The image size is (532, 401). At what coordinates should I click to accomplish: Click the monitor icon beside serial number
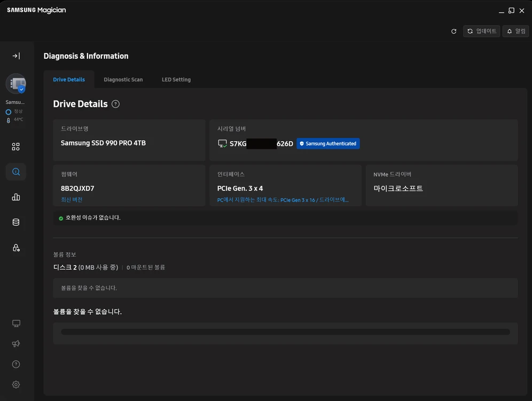(x=222, y=144)
